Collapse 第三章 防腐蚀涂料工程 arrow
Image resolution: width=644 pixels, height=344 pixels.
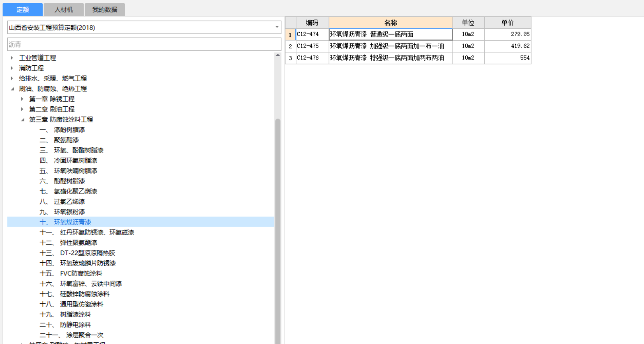(x=22, y=119)
